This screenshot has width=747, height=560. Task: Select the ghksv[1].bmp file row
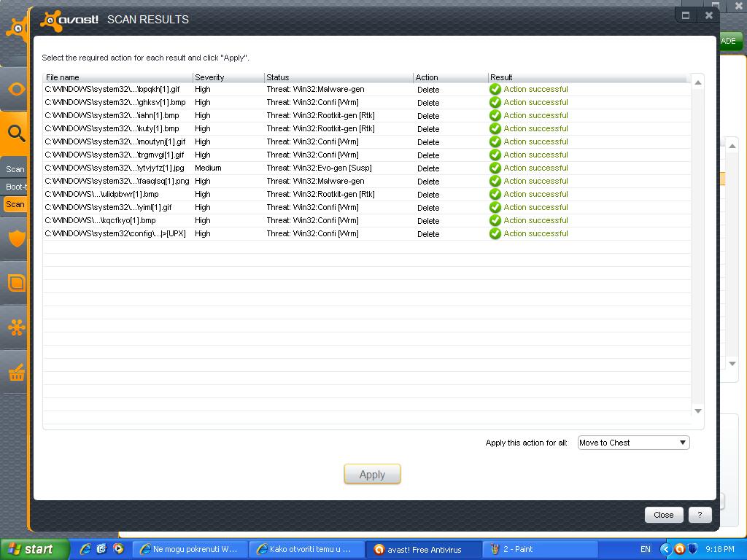(367, 102)
